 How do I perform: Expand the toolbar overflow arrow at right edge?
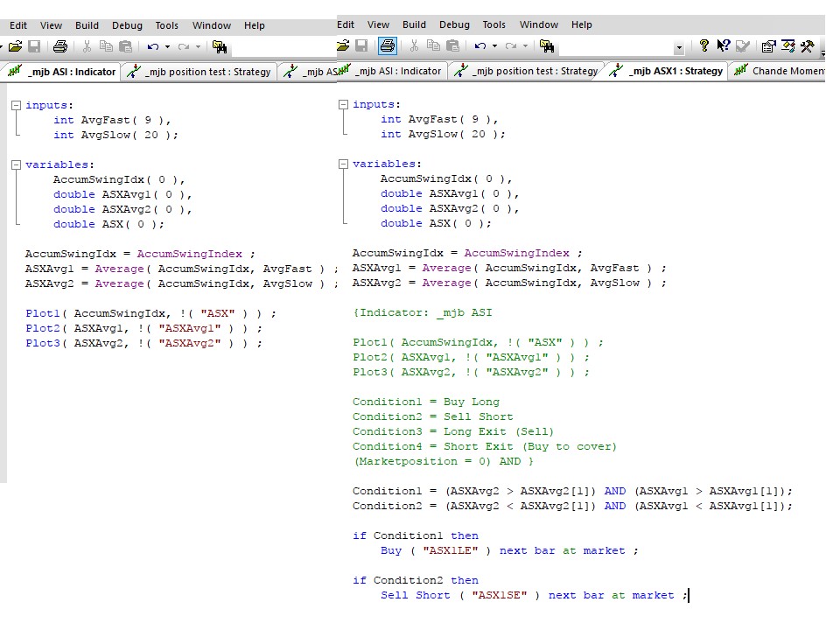point(822,52)
